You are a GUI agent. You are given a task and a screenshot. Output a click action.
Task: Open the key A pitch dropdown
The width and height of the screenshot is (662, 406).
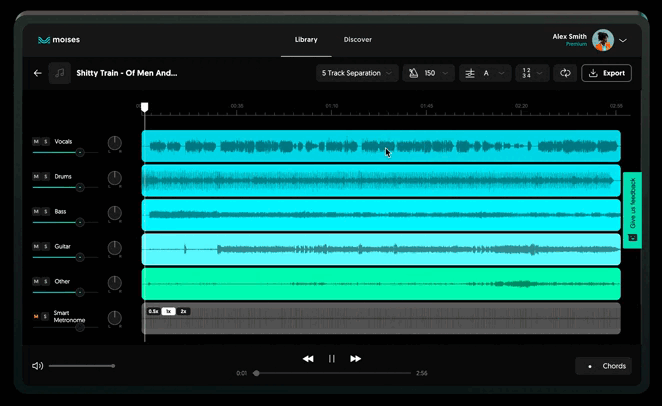(x=485, y=73)
